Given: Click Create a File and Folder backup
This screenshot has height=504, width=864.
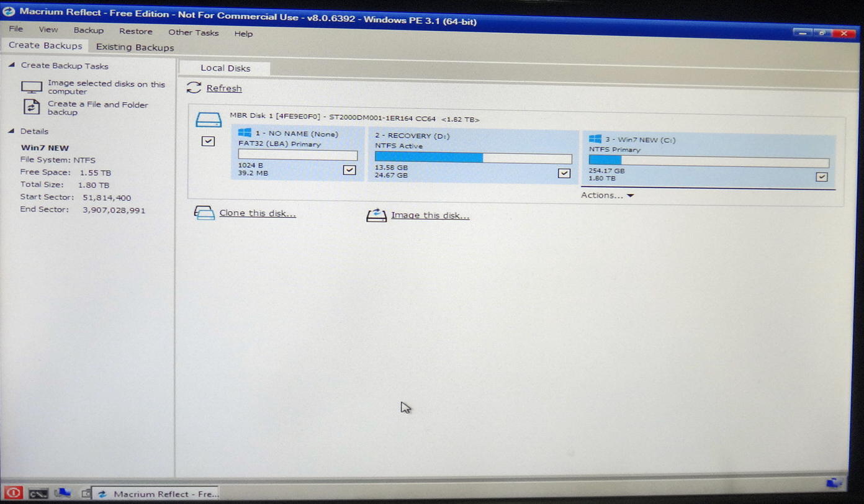Looking at the screenshot, I should click(x=98, y=108).
